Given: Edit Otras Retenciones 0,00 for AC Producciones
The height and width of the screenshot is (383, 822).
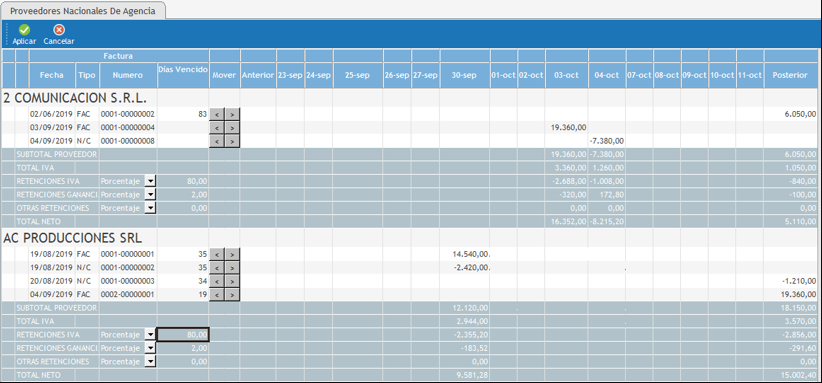Looking at the screenshot, I should coord(183,362).
